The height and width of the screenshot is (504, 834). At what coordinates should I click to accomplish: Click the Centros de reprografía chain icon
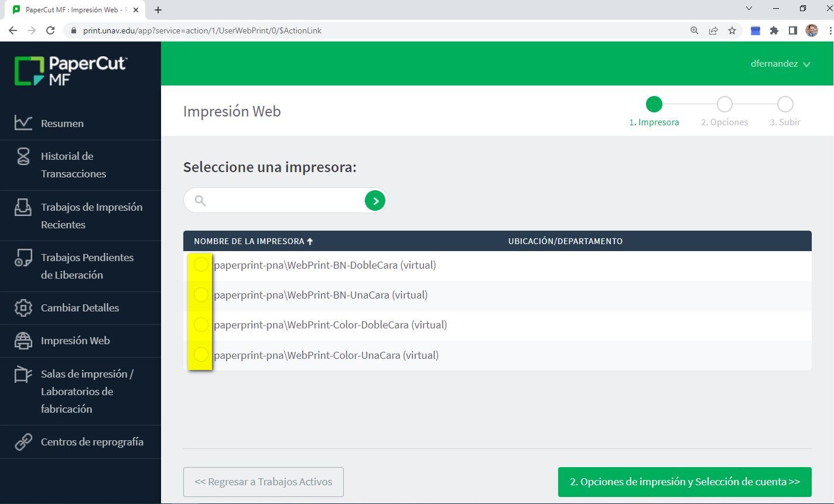coord(23,442)
